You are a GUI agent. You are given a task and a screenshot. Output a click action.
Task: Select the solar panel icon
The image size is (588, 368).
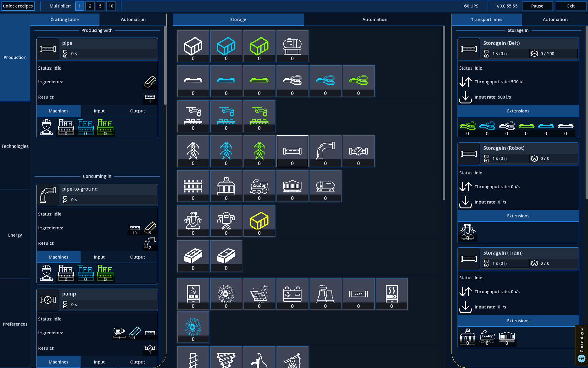[x=259, y=294]
